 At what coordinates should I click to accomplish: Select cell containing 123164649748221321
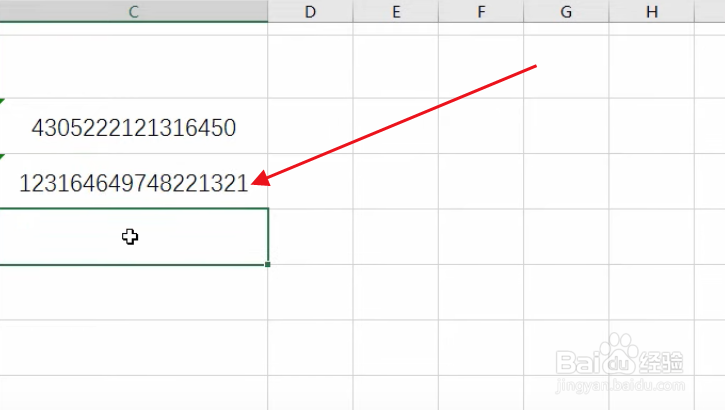tap(134, 181)
